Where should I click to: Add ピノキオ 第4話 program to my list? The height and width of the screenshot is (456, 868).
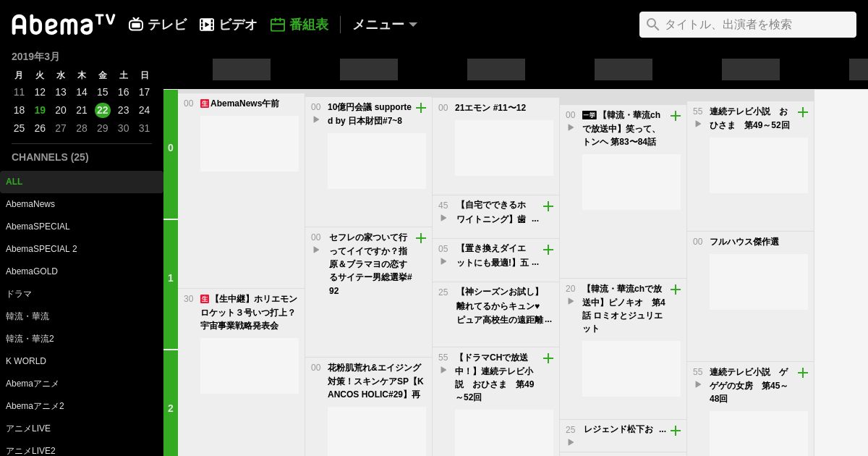(x=676, y=290)
